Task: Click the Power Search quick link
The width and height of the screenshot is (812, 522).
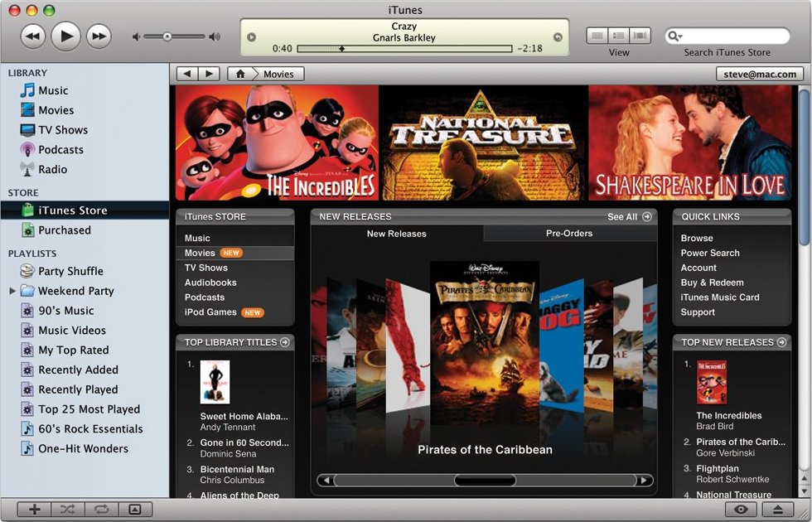Action: (x=710, y=253)
